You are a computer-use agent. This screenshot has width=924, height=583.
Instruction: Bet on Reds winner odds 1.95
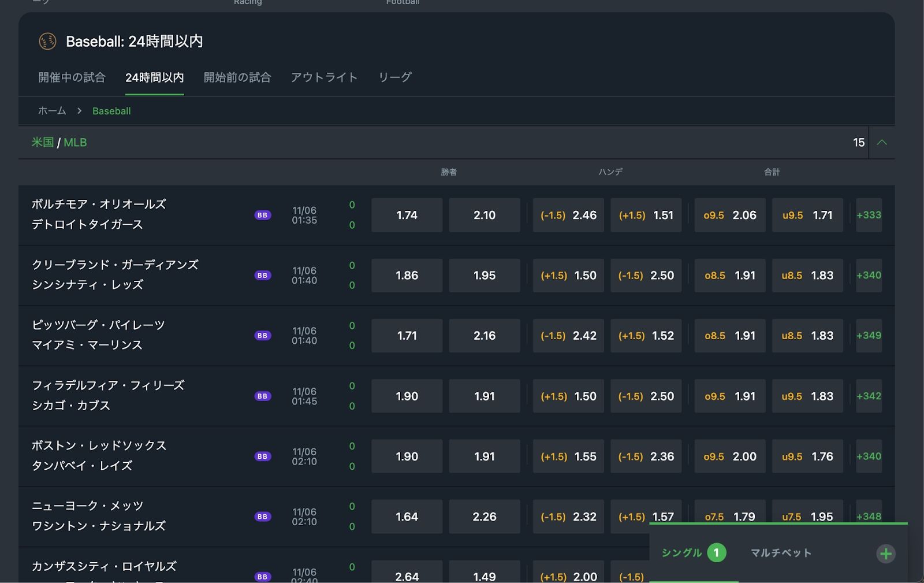tap(485, 276)
